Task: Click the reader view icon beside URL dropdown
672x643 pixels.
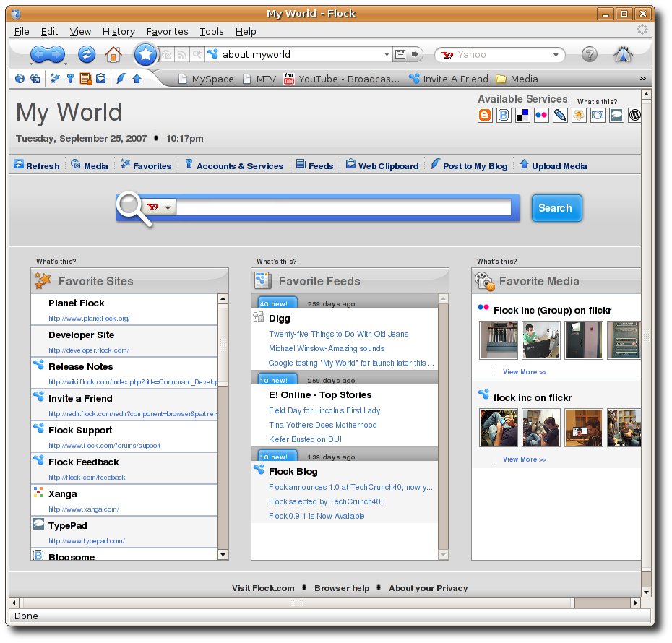Action: point(400,54)
